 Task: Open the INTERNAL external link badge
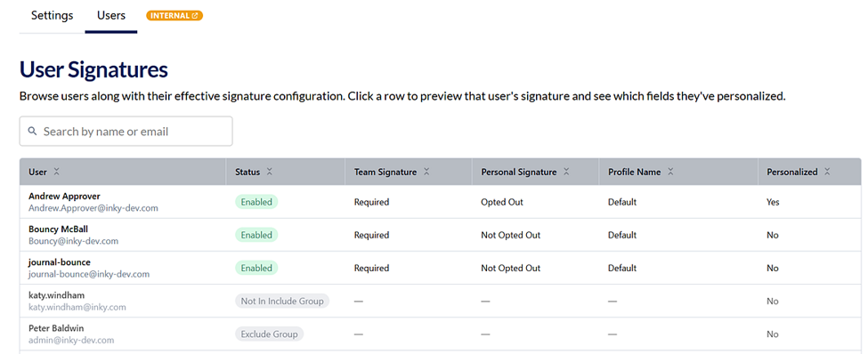174,15
